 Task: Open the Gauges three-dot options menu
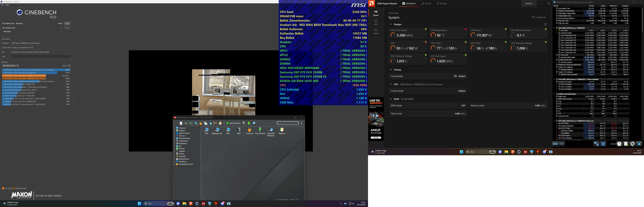click(545, 24)
